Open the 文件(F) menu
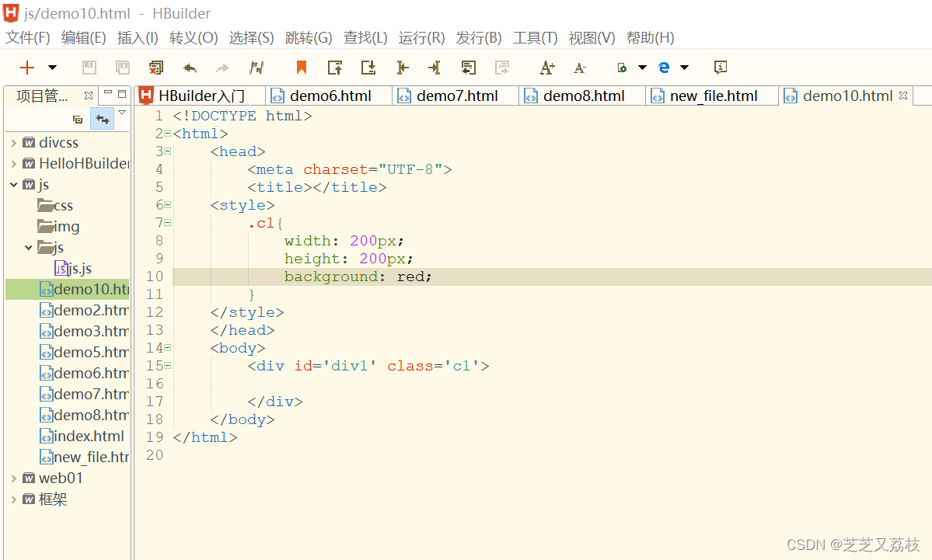This screenshot has height=560, width=932. [x=28, y=38]
